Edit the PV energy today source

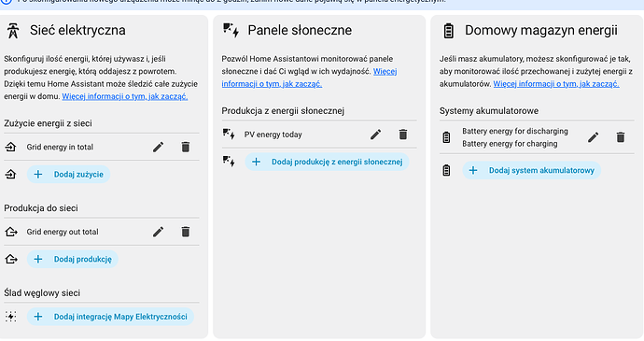(x=376, y=135)
